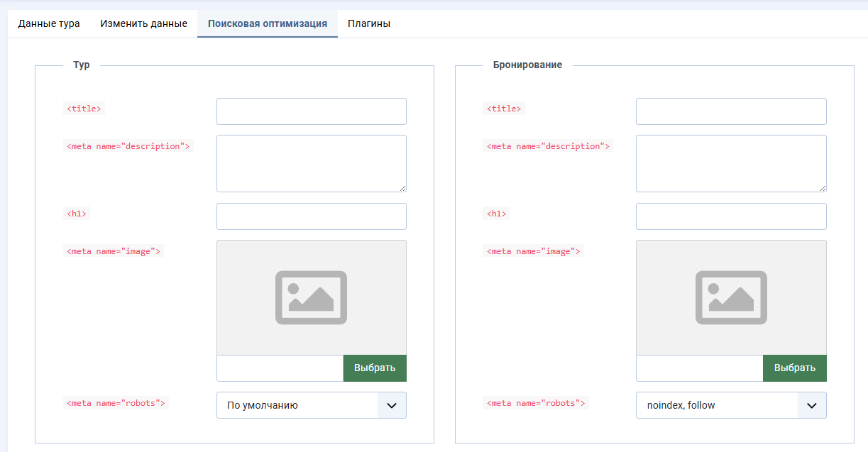Screen dimensions: 868x452
Task: Click the image placeholder in the Бронирование section
Action: (x=731, y=297)
